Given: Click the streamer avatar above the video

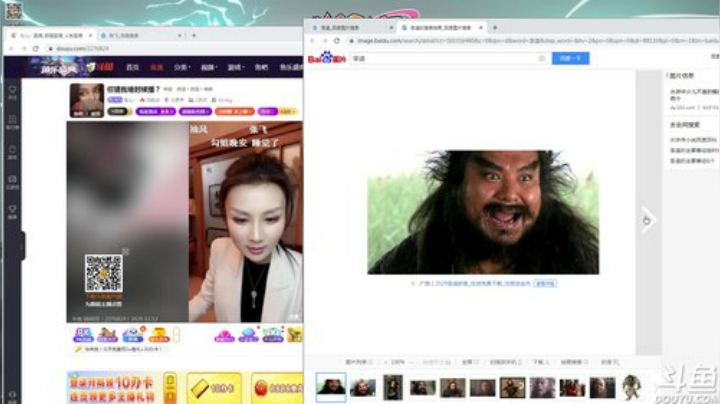Looking at the screenshot, I should pos(87,101).
